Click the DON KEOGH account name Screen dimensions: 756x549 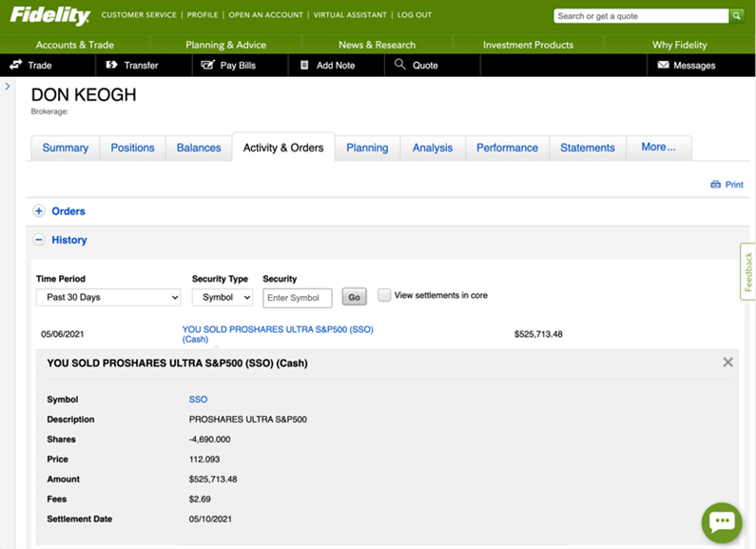pos(84,94)
